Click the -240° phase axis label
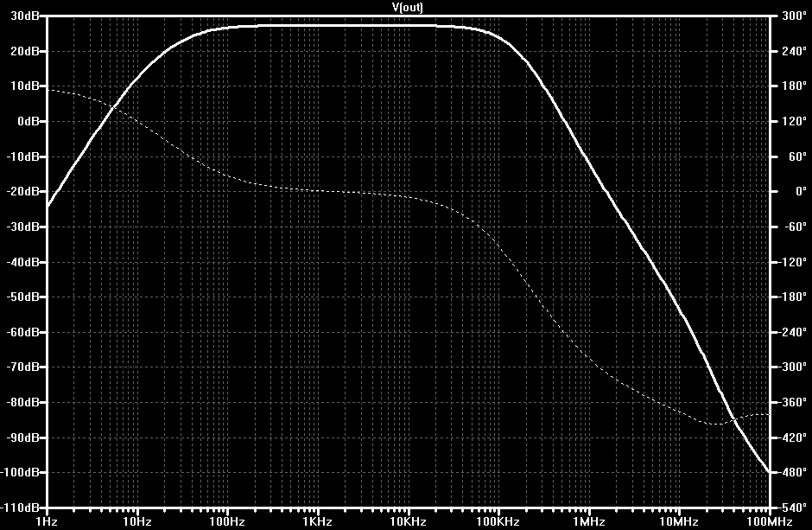Screen dimensions: 812x530 click(792, 332)
